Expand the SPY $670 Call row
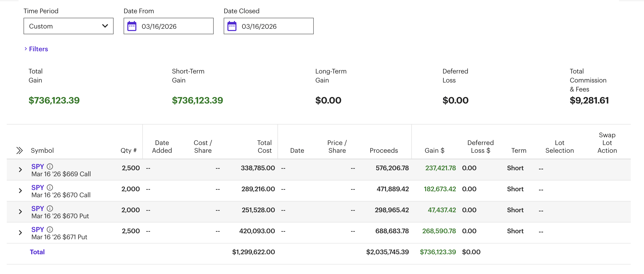 (21, 191)
